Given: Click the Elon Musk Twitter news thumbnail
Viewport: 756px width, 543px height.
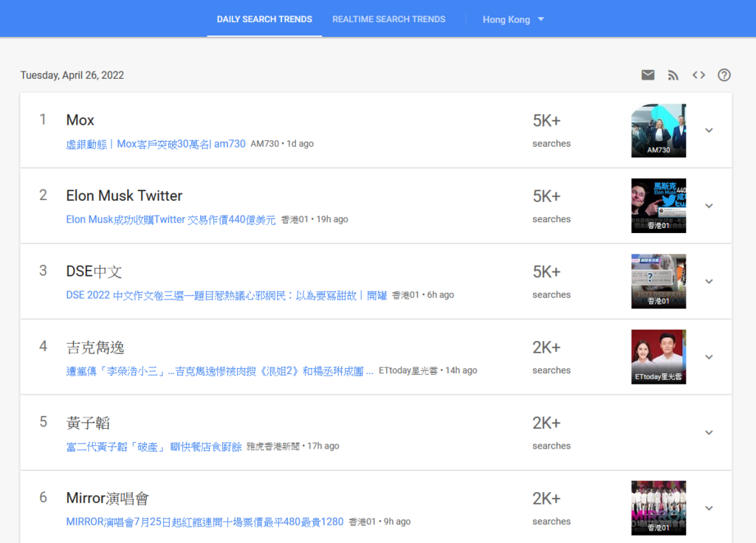Looking at the screenshot, I should coord(659,206).
